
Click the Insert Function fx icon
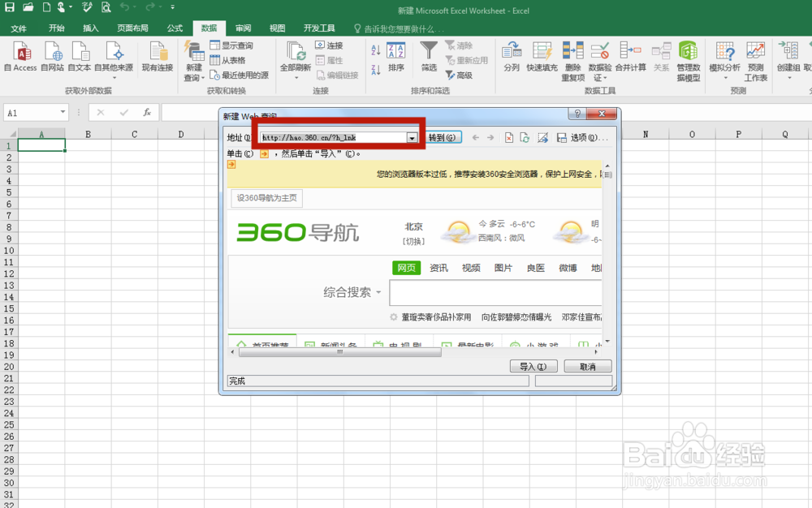[147, 112]
